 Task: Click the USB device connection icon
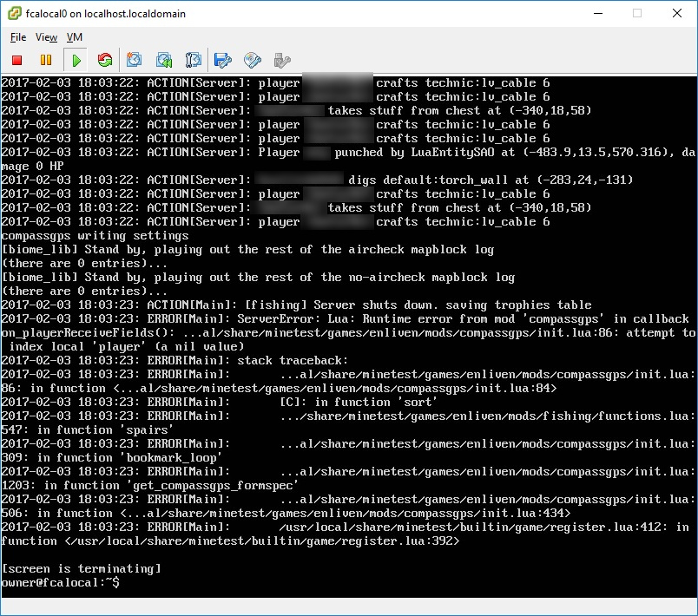coord(281,60)
